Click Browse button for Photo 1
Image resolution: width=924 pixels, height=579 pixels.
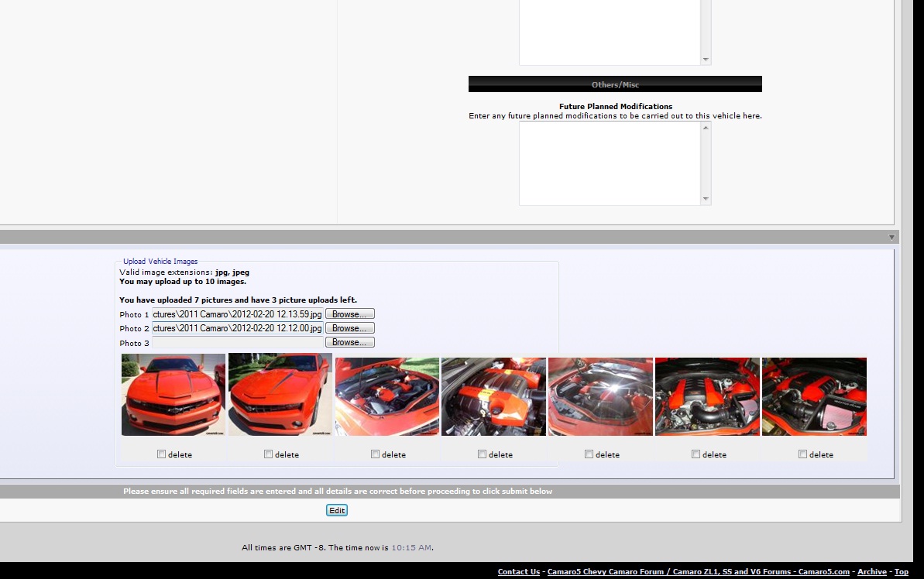pyautogui.click(x=350, y=314)
